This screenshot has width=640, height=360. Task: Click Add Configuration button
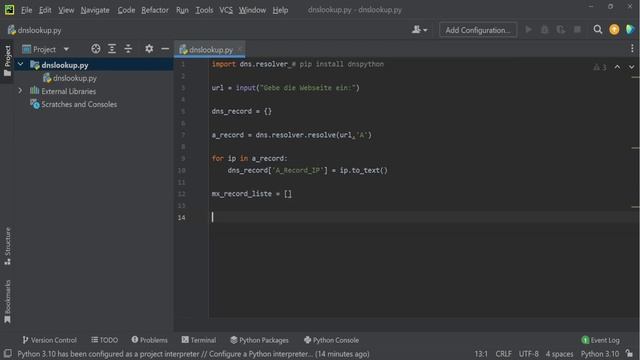click(x=478, y=30)
